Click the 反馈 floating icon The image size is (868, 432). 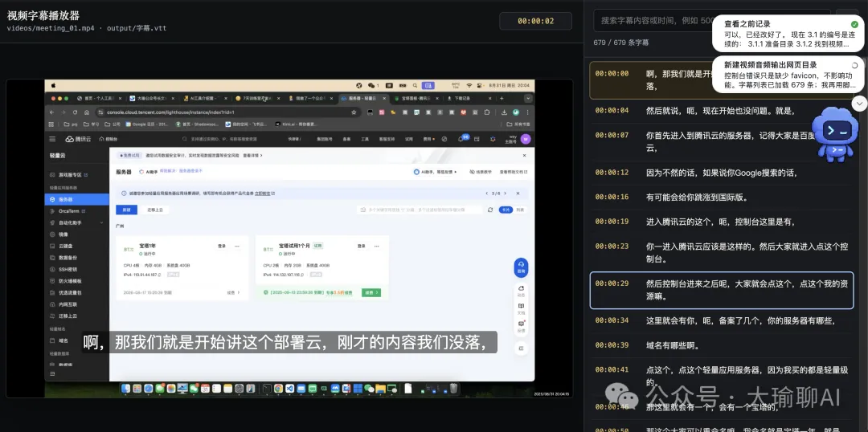[521, 325]
